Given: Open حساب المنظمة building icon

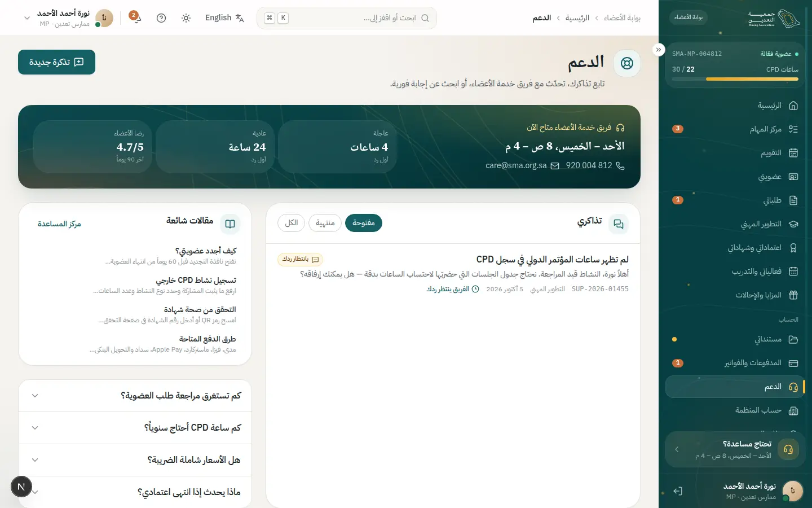Looking at the screenshot, I should pyautogui.click(x=793, y=410).
